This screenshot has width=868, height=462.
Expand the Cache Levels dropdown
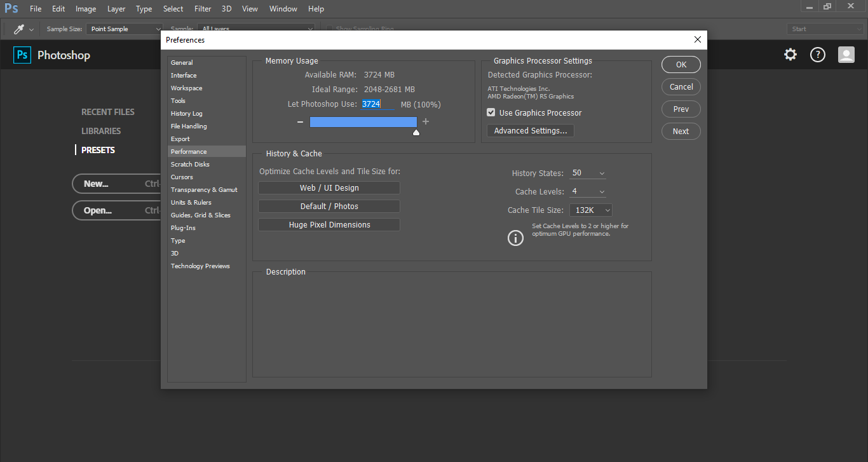coord(602,192)
